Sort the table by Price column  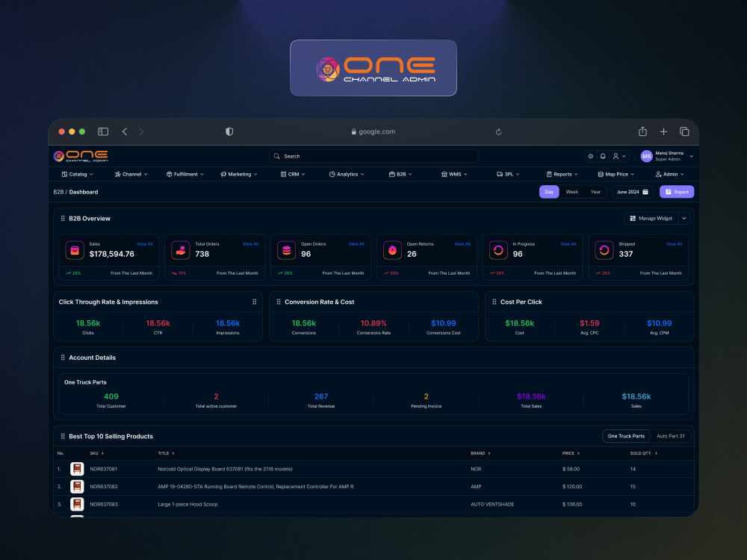571,453
